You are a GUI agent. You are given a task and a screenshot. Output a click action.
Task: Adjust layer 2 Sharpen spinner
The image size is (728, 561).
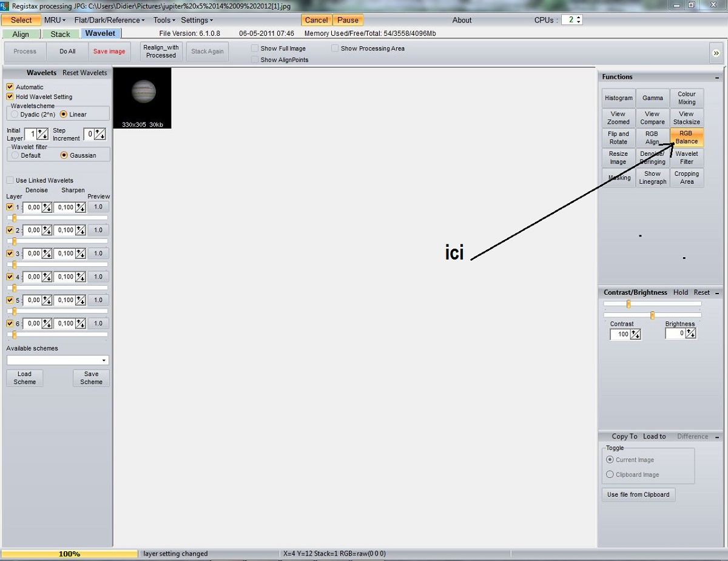point(80,230)
